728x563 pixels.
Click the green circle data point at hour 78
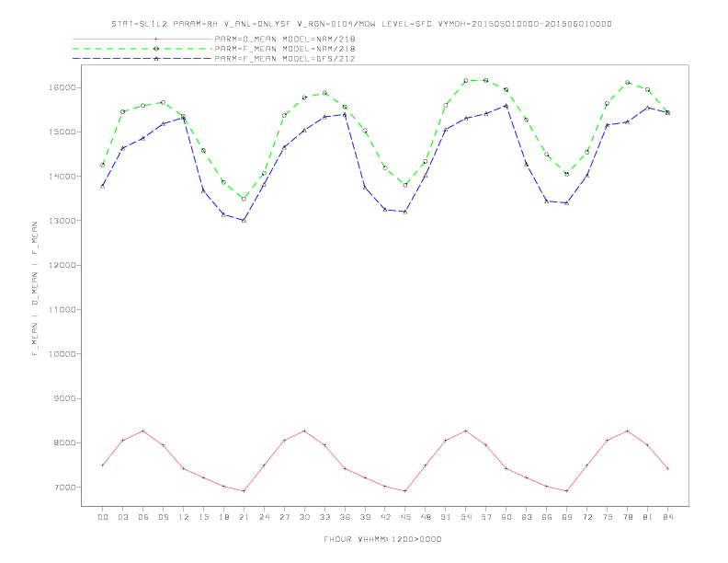(x=627, y=82)
